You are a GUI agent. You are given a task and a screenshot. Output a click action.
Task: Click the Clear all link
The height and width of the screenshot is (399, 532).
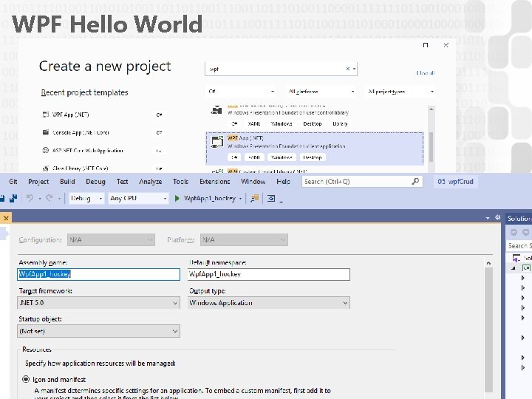tap(425, 72)
